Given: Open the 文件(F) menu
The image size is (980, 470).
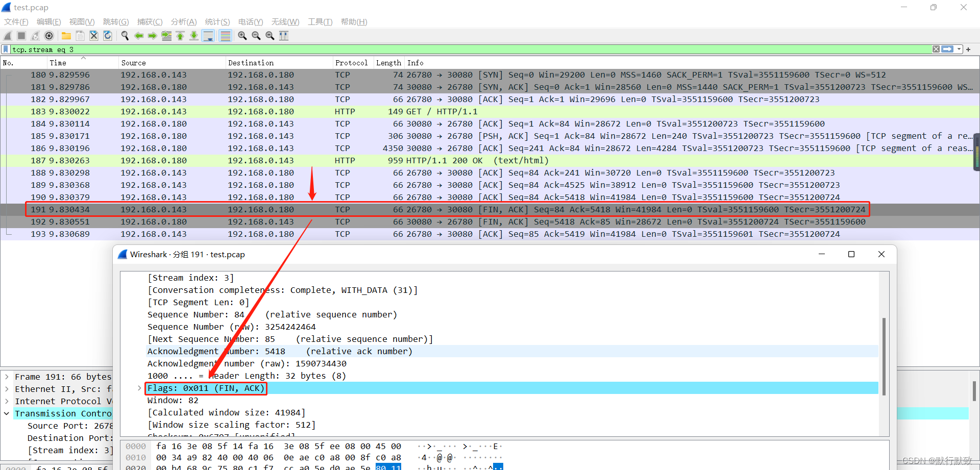Looking at the screenshot, I should coord(16,22).
